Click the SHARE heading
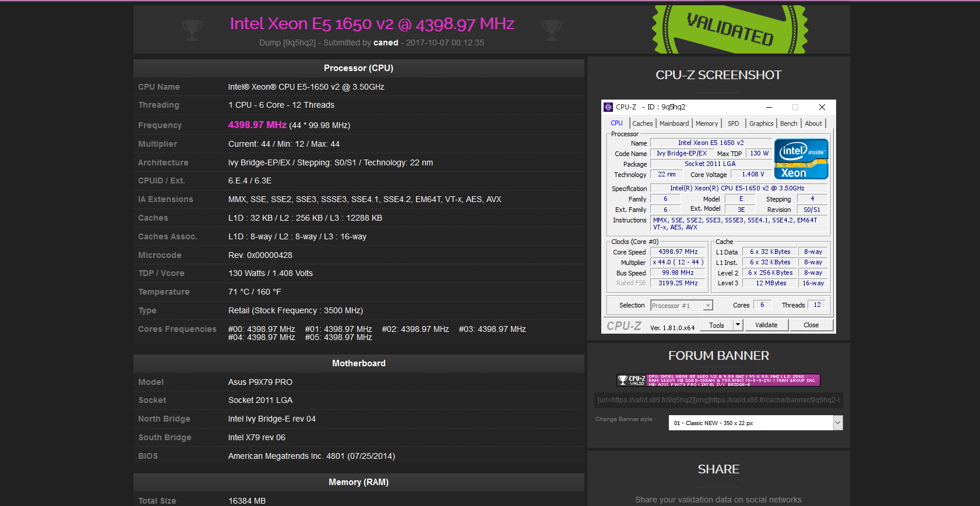 click(x=718, y=469)
